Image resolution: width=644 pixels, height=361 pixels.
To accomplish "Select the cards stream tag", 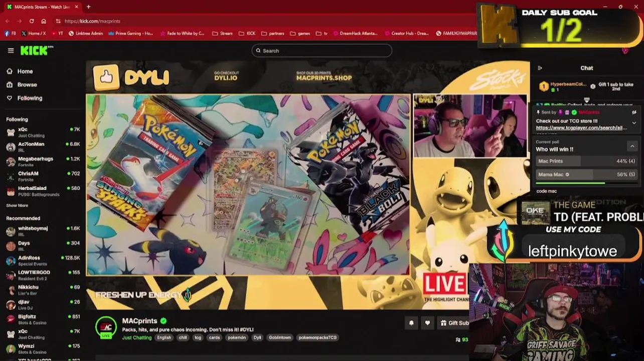I will 215,337.
